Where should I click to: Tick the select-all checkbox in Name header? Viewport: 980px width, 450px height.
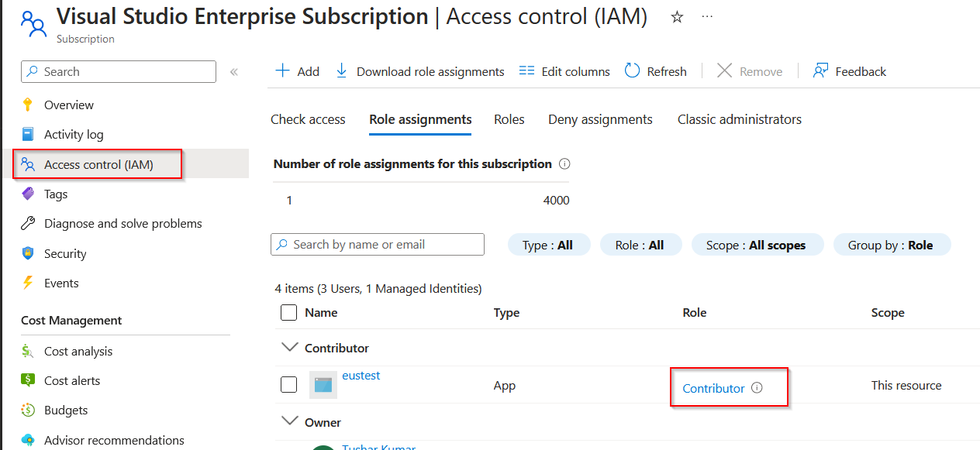tap(288, 313)
